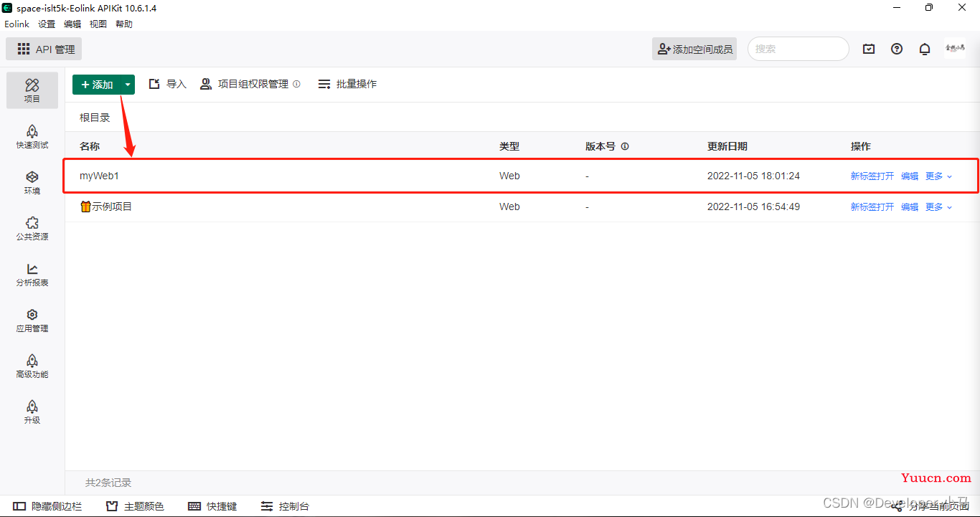Open 分析报表 in the sidebar
Image resolution: width=980 pixels, height=517 pixels.
coord(32,274)
